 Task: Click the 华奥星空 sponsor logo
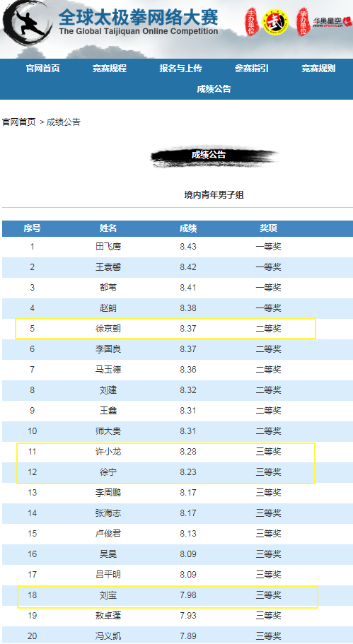coord(332,22)
